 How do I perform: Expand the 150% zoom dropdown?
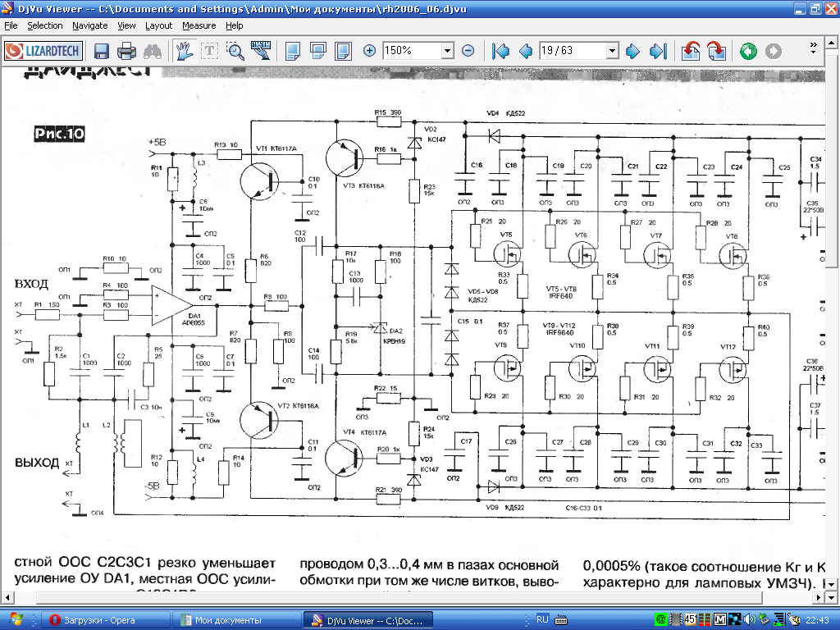(x=447, y=51)
